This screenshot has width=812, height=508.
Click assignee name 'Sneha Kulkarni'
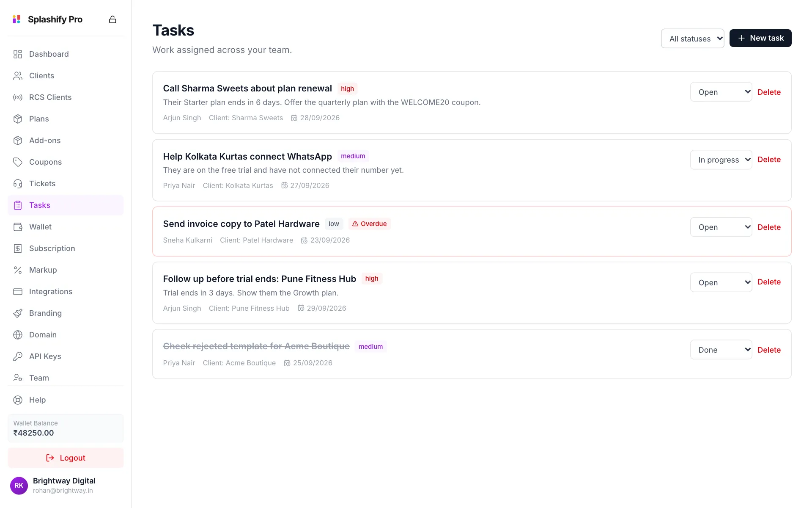click(188, 240)
